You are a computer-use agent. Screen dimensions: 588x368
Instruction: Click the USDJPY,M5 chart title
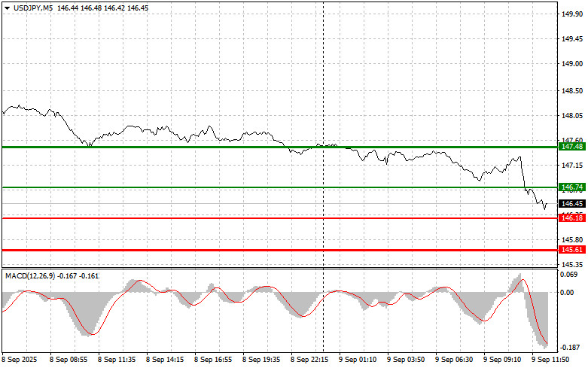pyautogui.click(x=32, y=7)
